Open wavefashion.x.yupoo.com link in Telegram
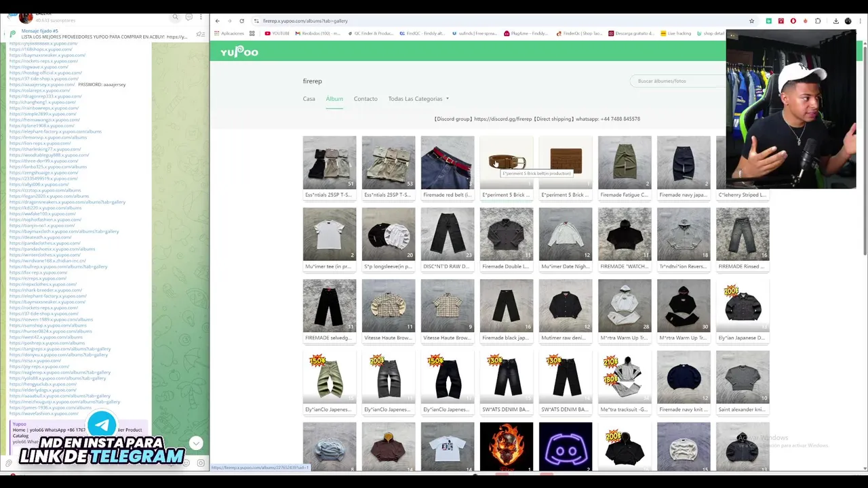Image resolution: width=868 pixels, height=488 pixels. (43, 413)
